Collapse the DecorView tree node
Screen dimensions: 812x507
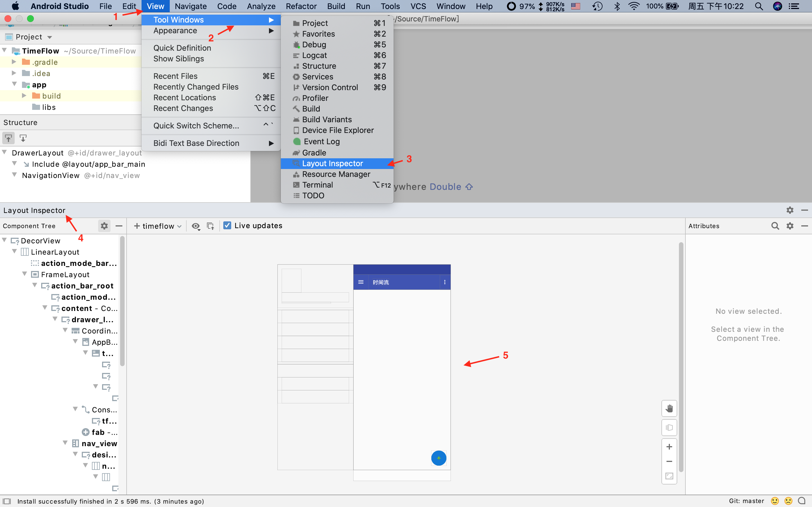coord(5,240)
